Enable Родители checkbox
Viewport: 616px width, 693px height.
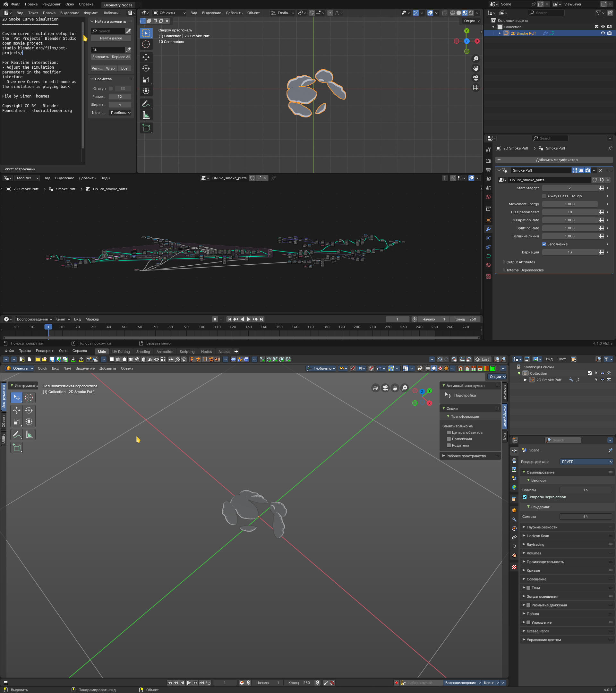[449, 446]
